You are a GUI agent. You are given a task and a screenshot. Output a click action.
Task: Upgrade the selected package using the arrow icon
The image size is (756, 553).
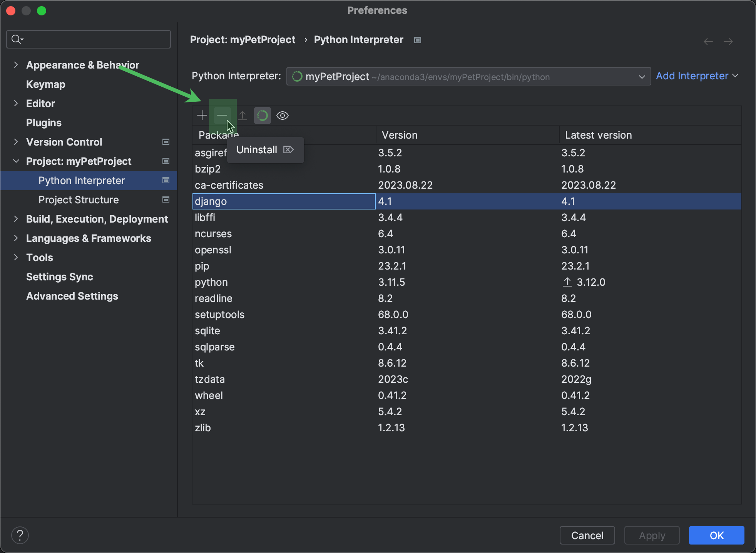(243, 115)
